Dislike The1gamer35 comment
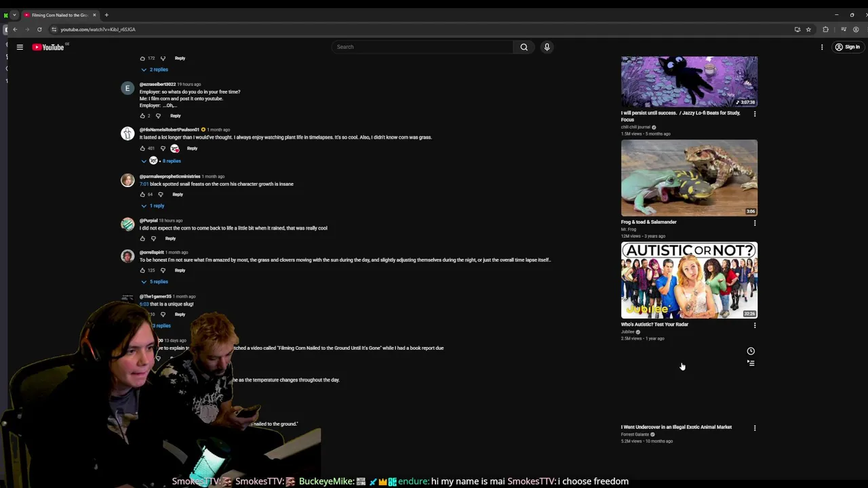The height and width of the screenshot is (488, 868). coord(163,314)
